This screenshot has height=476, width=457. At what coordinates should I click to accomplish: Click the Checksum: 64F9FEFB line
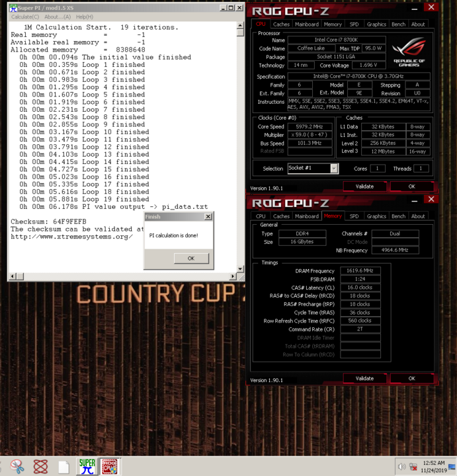tap(48, 221)
